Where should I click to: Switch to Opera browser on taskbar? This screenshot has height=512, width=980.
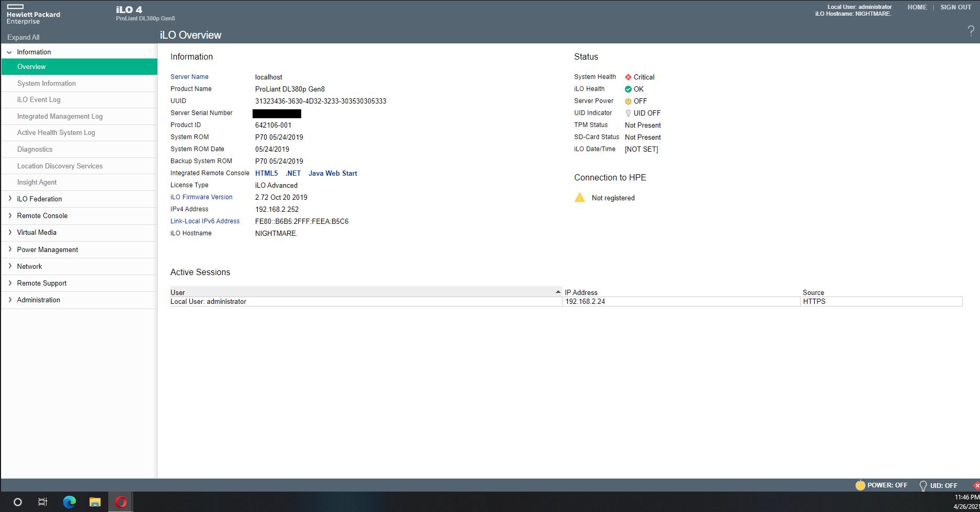pyautogui.click(x=121, y=502)
